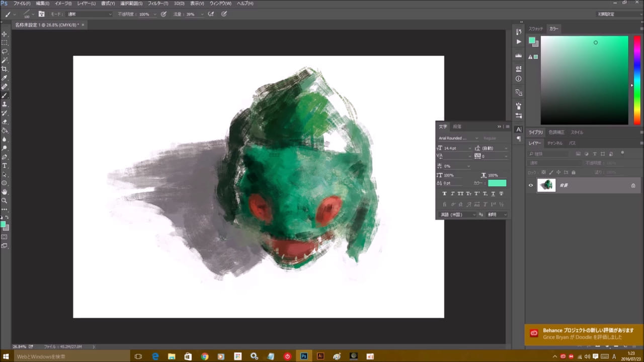Open the language 英語 (米国) dropdown
Screen dimensions: 644x362
coord(458,215)
